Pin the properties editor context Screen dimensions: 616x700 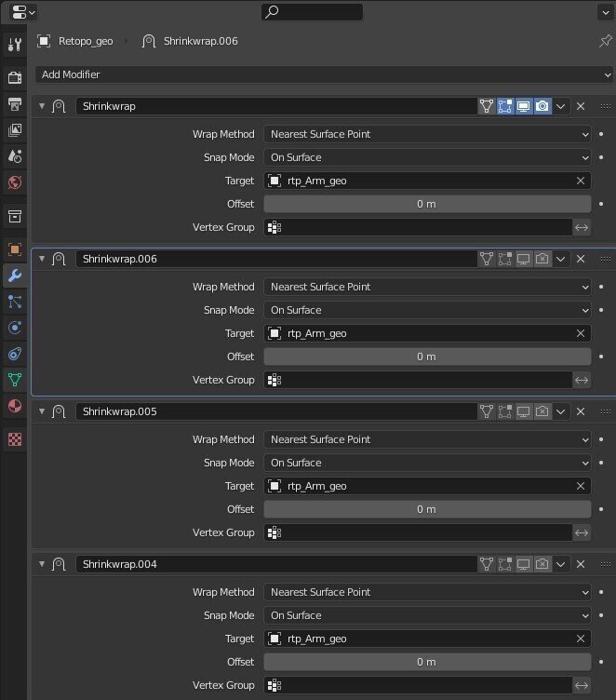pyautogui.click(x=606, y=42)
